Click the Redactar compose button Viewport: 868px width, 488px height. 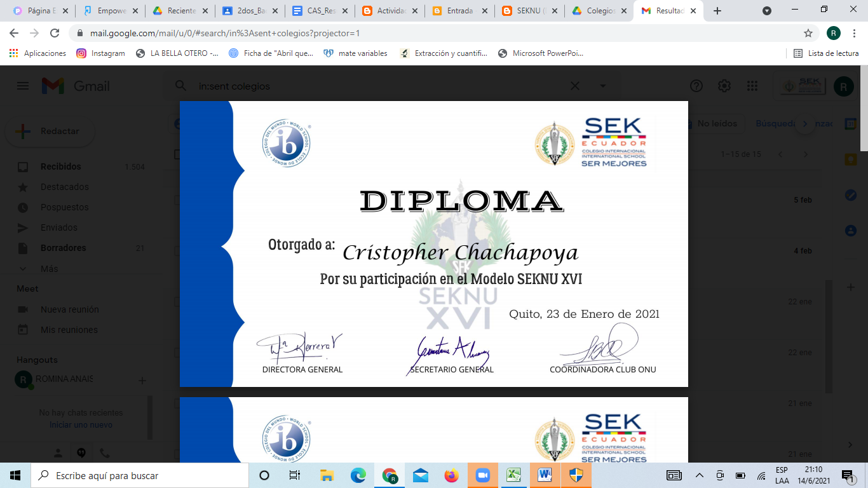coord(50,132)
